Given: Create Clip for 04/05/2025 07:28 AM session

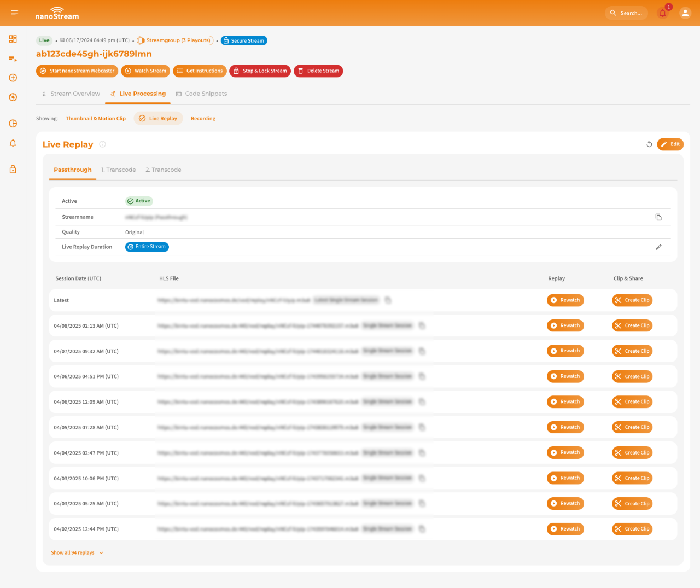Looking at the screenshot, I should point(632,427).
